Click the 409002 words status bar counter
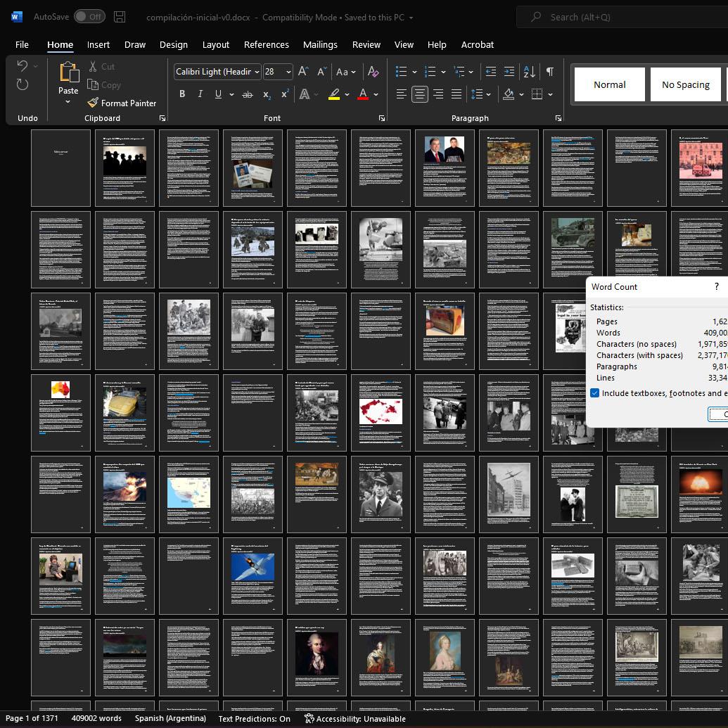728x728 pixels. [x=96, y=718]
